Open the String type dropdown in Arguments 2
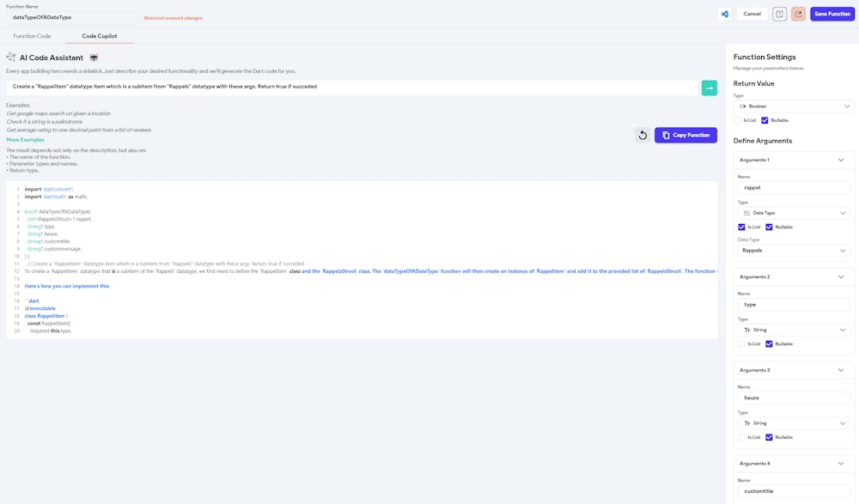The height and width of the screenshot is (504, 859). pos(794,330)
